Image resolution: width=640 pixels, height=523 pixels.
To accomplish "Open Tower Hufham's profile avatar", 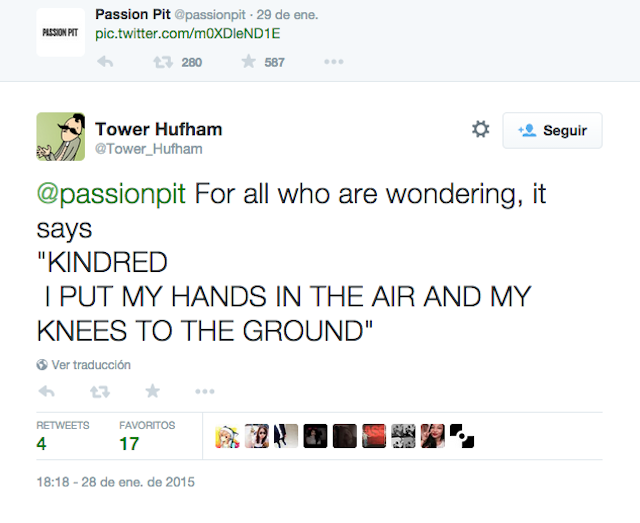I will [x=60, y=137].
